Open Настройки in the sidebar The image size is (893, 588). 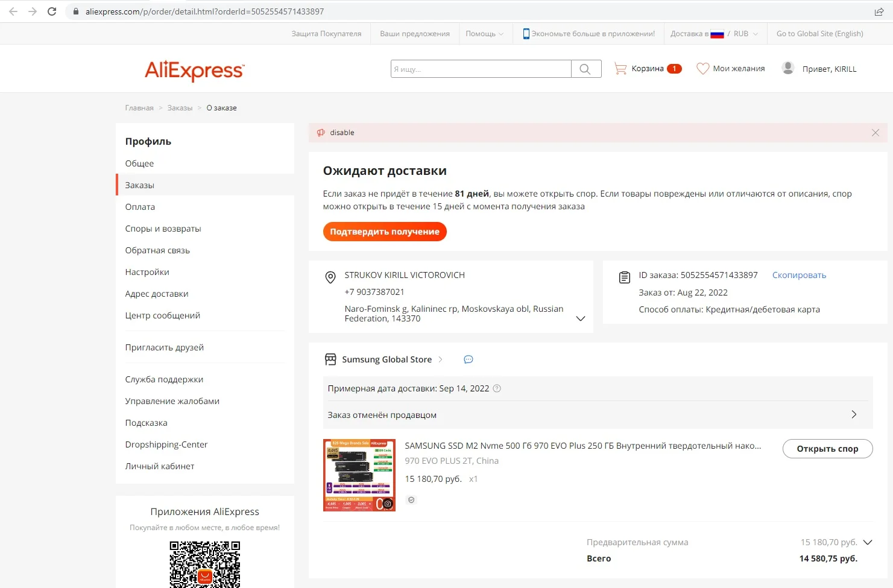pos(147,272)
